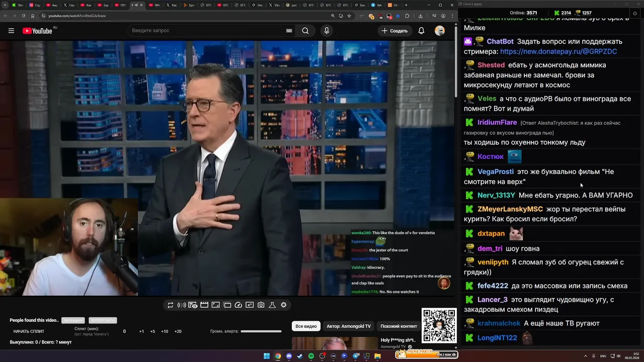Open the playback speed gauge icon
This screenshot has height=362, width=644.
coord(238,305)
